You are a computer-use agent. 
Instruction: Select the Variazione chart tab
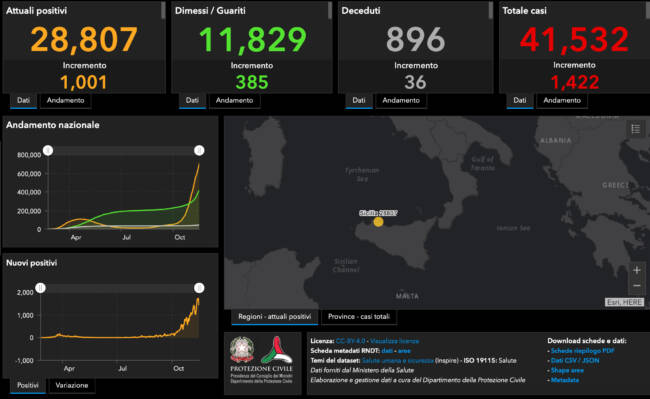coord(72,385)
